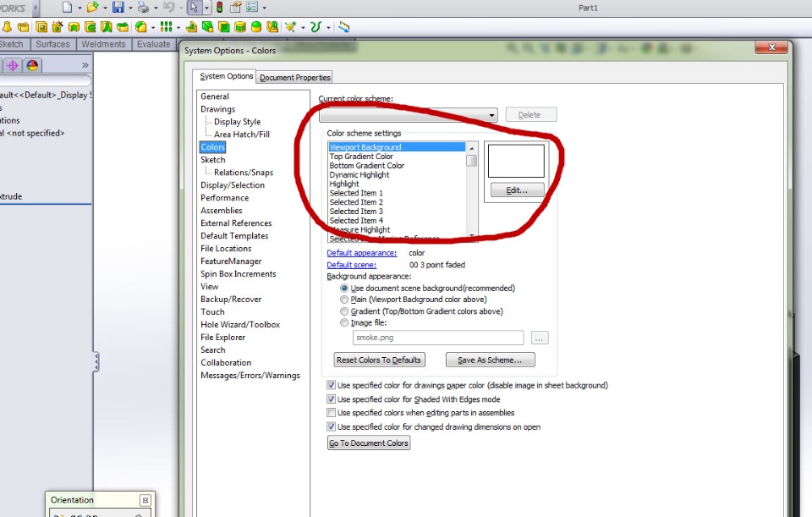Open the Weldments CommandManager tab
This screenshot has width=812, height=517.
[103, 44]
